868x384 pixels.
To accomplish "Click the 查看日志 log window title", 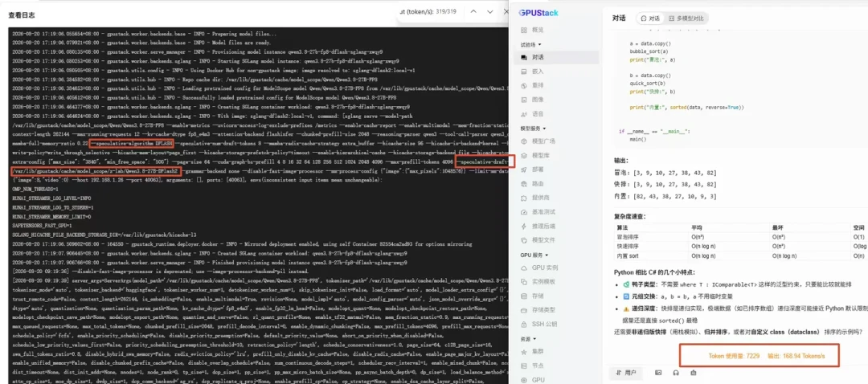I will [22, 15].
